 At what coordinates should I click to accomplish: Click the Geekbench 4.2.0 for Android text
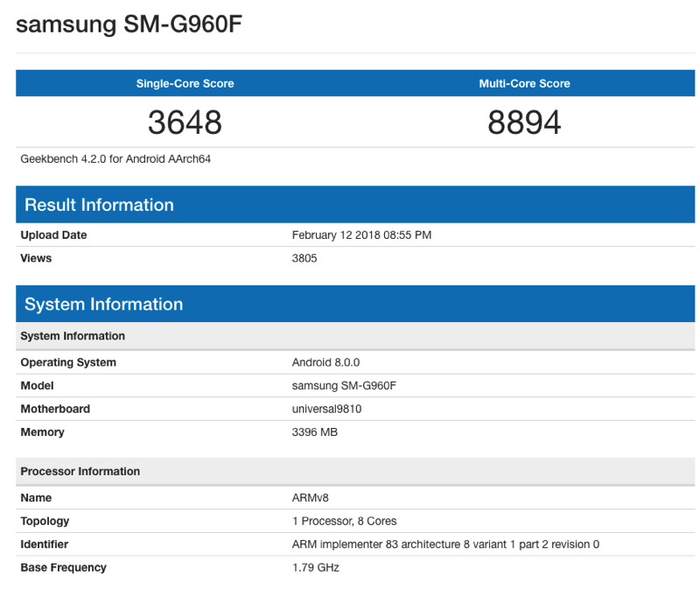[115, 159]
